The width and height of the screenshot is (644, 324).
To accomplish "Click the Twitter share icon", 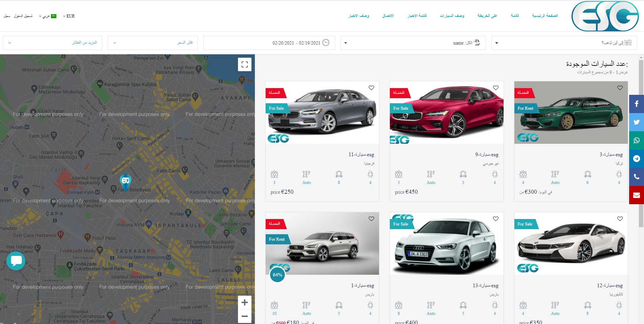I will point(636,122).
